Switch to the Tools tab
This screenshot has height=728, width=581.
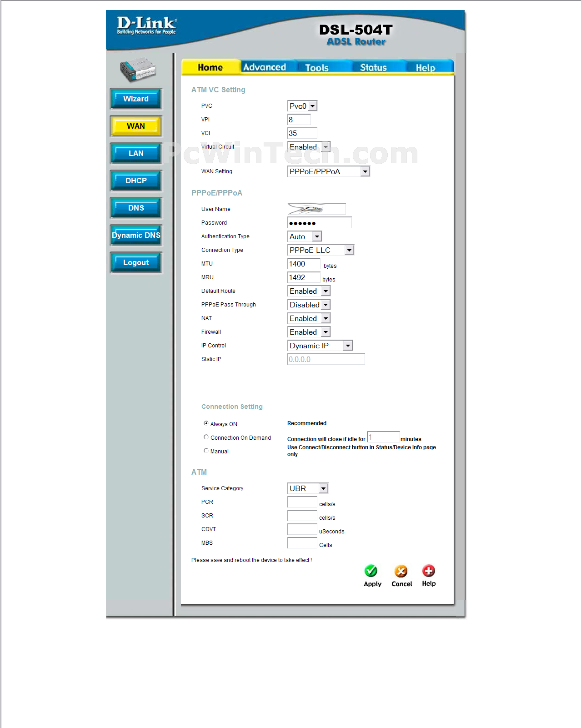coord(317,68)
